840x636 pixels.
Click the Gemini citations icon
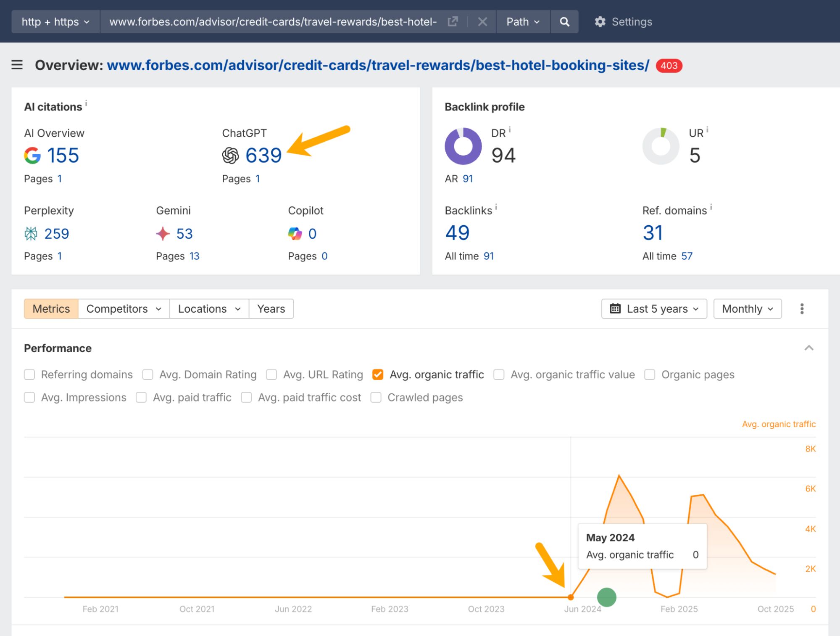[163, 234]
